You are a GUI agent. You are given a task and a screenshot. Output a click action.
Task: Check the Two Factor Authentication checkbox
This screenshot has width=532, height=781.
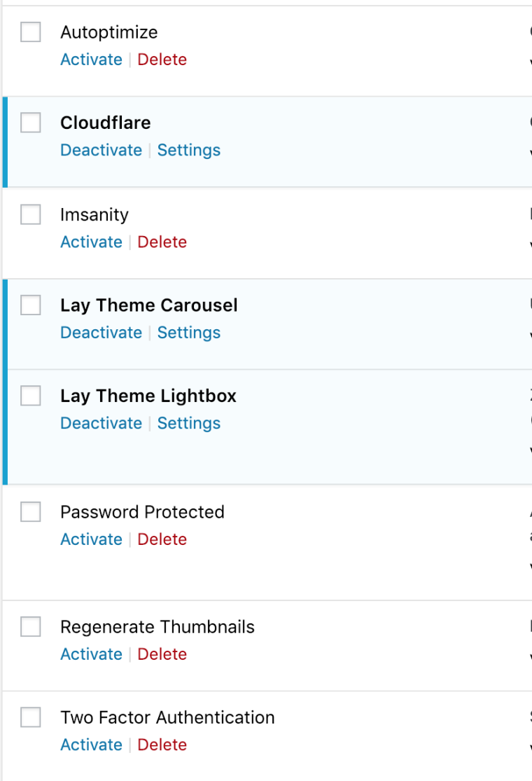coord(31,717)
